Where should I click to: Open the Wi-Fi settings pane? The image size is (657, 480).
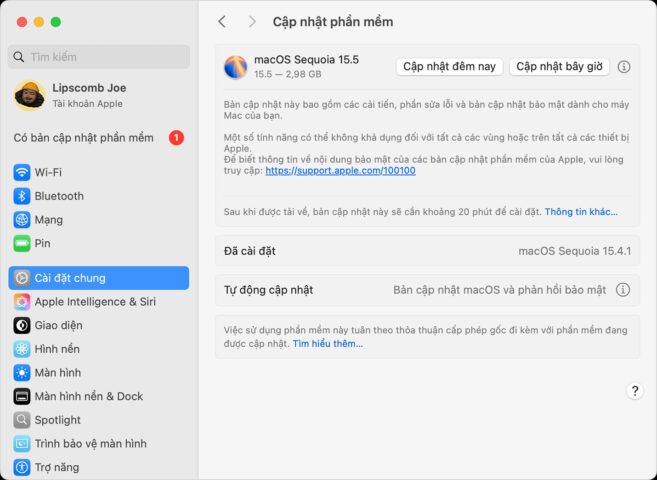coord(98,172)
